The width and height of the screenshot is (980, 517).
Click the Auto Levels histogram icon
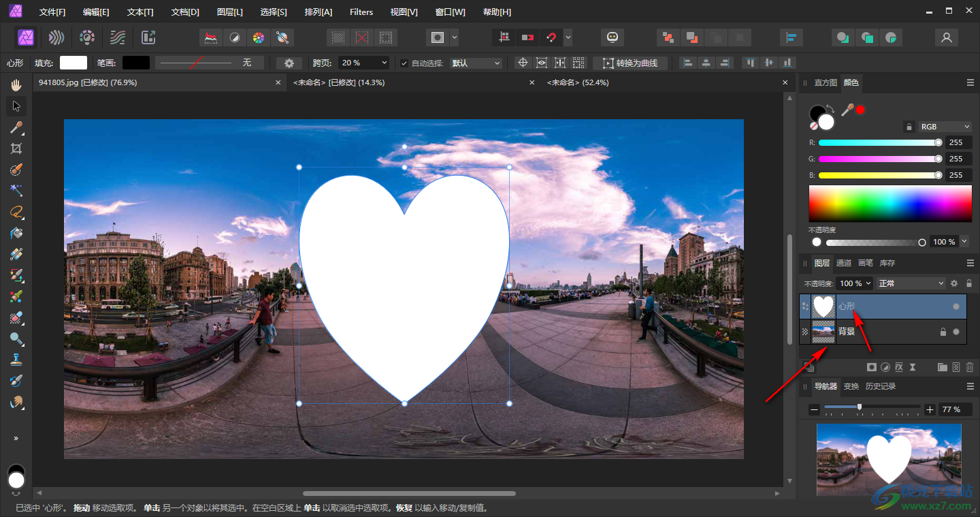(x=212, y=37)
